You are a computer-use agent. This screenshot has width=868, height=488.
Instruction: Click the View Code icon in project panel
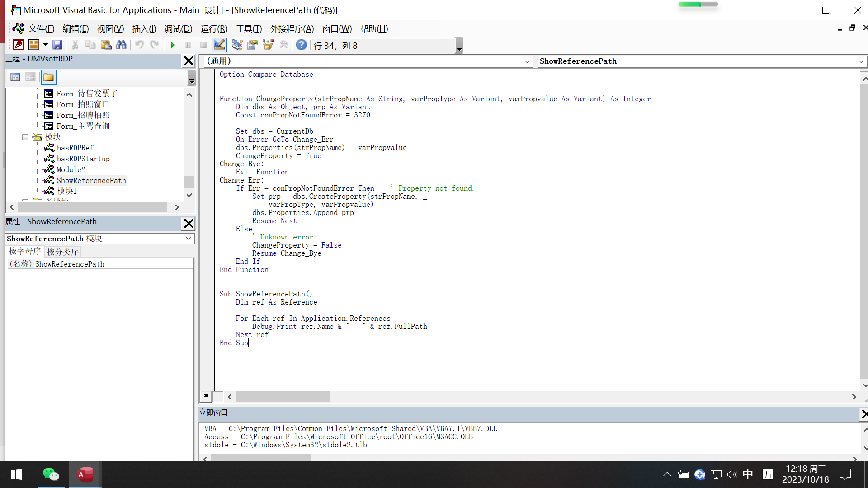(15, 77)
